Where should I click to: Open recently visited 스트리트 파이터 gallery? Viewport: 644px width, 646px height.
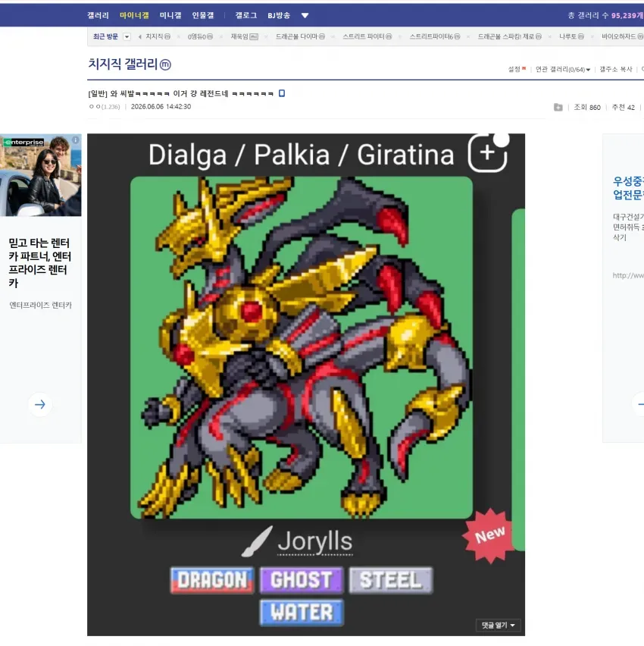pyautogui.click(x=367, y=36)
